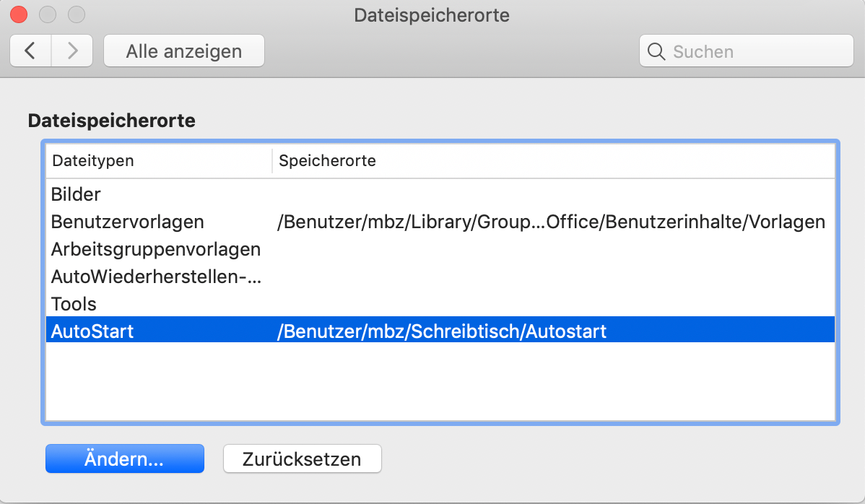The width and height of the screenshot is (865, 504).
Task: Select the Tools row
Action: pos(440,304)
